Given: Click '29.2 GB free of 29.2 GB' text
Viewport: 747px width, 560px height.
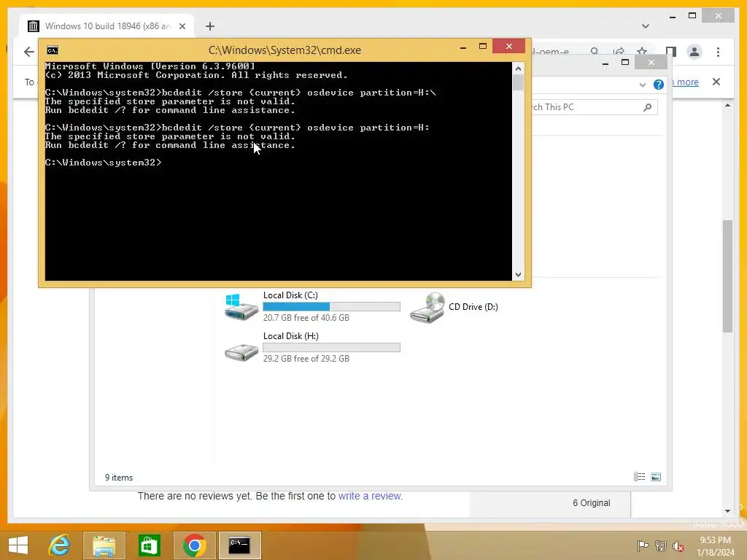Looking at the screenshot, I should 306,359.
